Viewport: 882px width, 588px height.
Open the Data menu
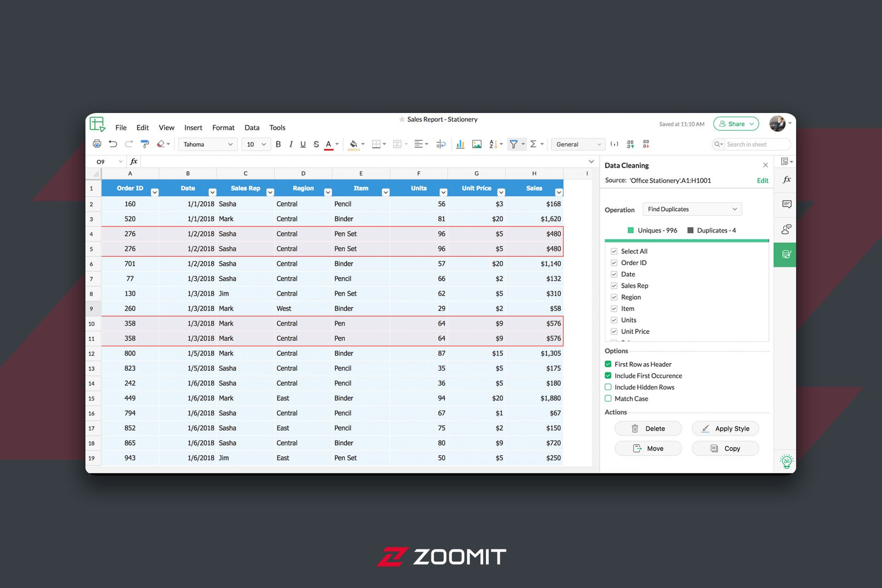pyautogui.click(x=252, y=128)
